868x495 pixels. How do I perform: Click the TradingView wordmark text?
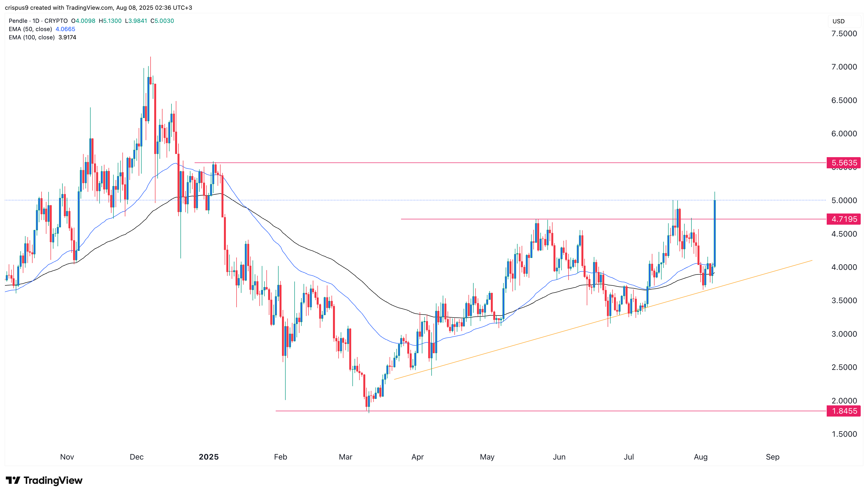click(x=53, y=480)
